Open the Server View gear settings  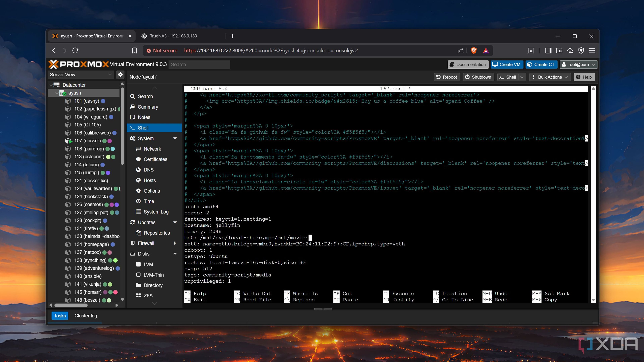point(120,74)
